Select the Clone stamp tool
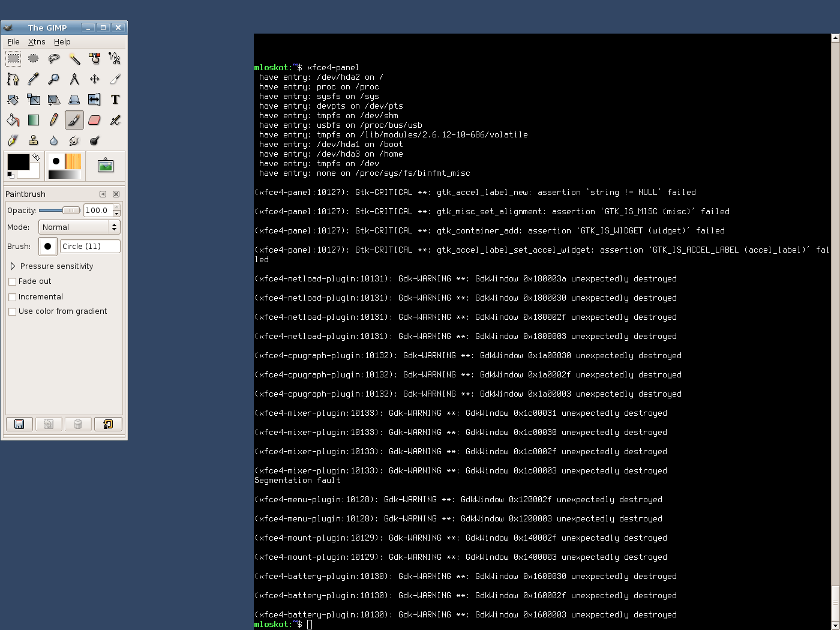The height and width of the screenshot is (630, 840). (34, 140)
